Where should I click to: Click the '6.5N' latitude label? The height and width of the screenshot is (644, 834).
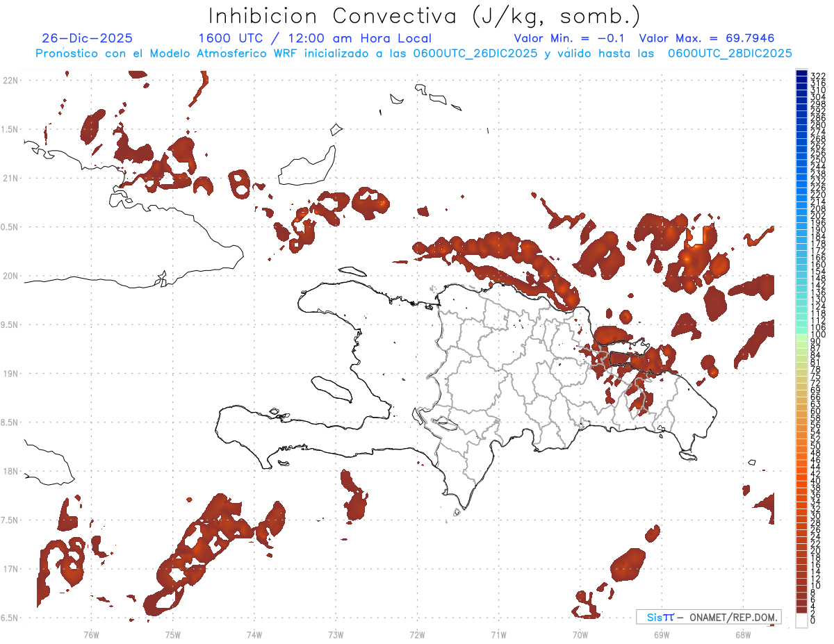[10, 618]
